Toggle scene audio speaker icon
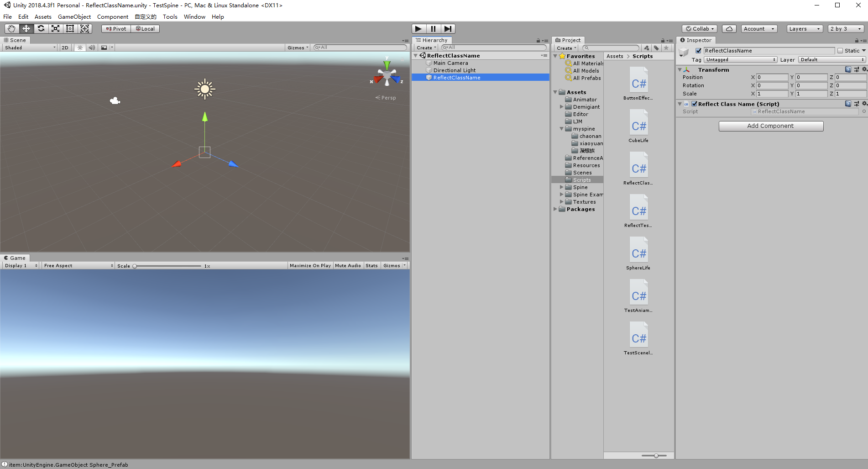This screenshot has height=469, width=868. (x=92, y=47)
